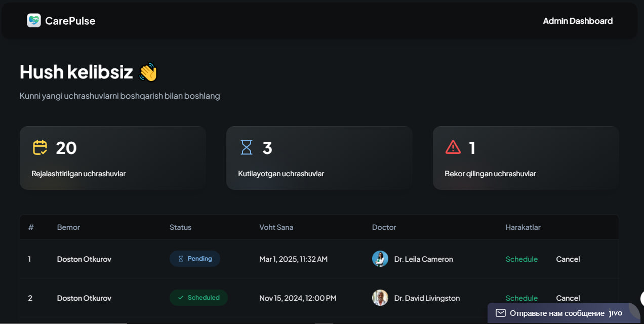The width and height of the screenshot is (644, 324).
Task: Click the envelope icon in the chat widget
Action: pos(500,313)
